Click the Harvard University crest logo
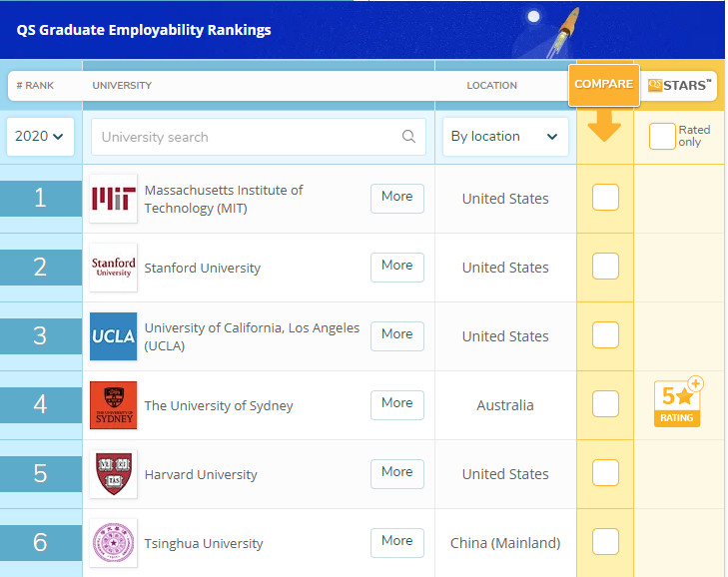Screen dimensions: 728x577 [x=113, y=474]
